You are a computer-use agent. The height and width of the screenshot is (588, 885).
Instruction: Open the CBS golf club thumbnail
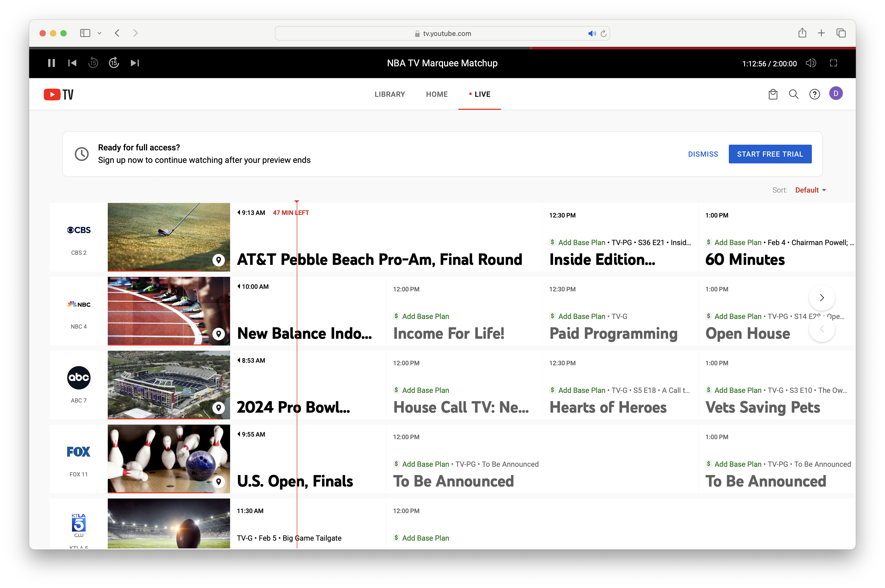pyautogui.click(x=169, y=237)
